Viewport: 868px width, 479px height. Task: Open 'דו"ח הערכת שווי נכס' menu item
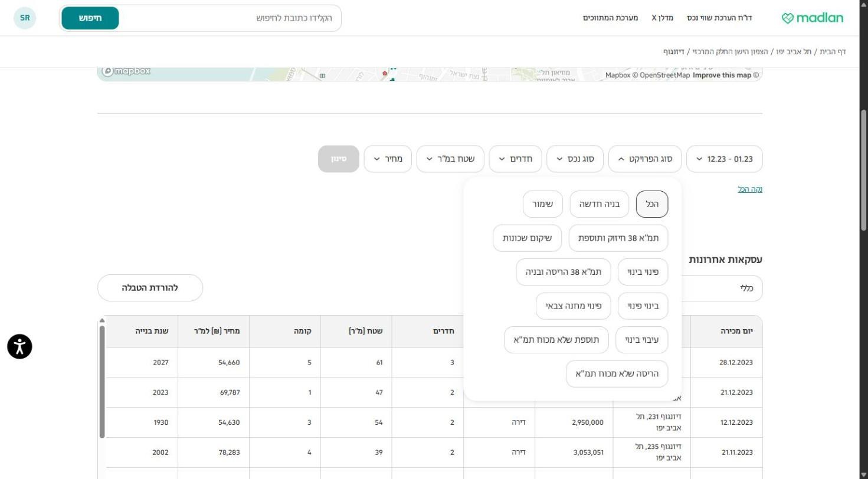point(719,18)
